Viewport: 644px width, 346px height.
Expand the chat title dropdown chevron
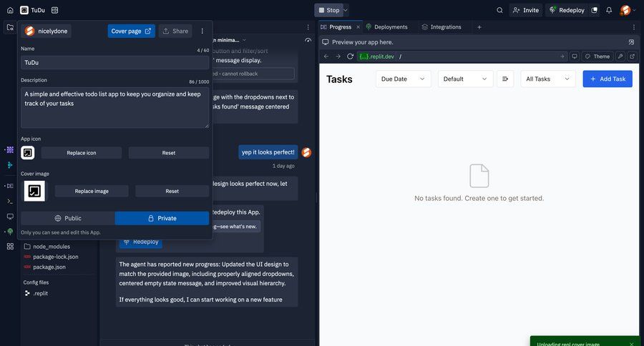point(244,40)
